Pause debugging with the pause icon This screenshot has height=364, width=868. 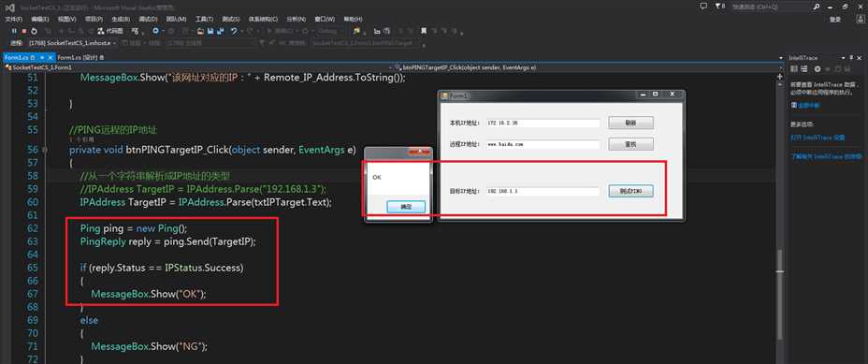click(x=14, y=31)
